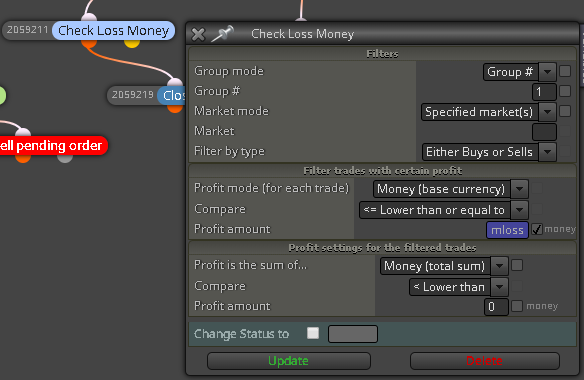Tick the checkbox next to Market mode
Screen dimensions: 584x380
pyautogui.click(x=565, y=111)
